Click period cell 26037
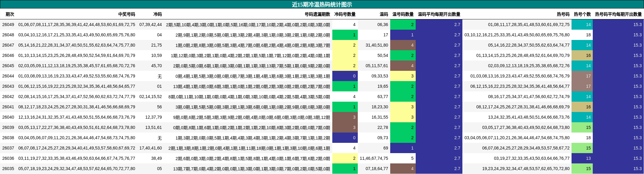644x174 pixels. [x=8, y=148]
